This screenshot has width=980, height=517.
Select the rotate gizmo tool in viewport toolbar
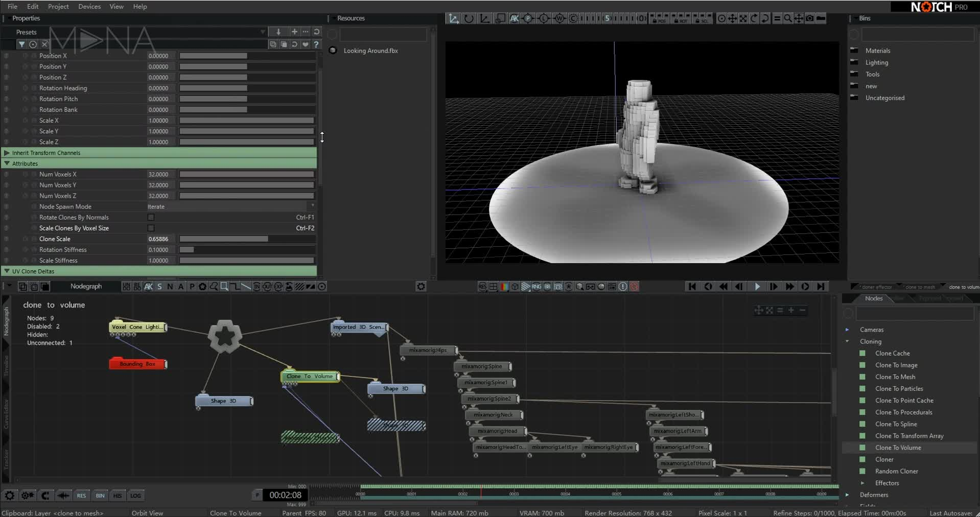[x=469, y=18]
